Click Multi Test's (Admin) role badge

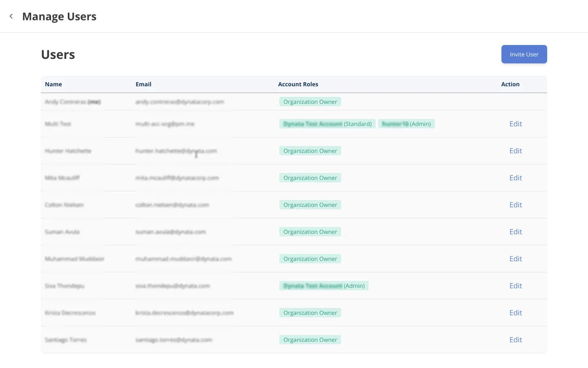(406, 124)
